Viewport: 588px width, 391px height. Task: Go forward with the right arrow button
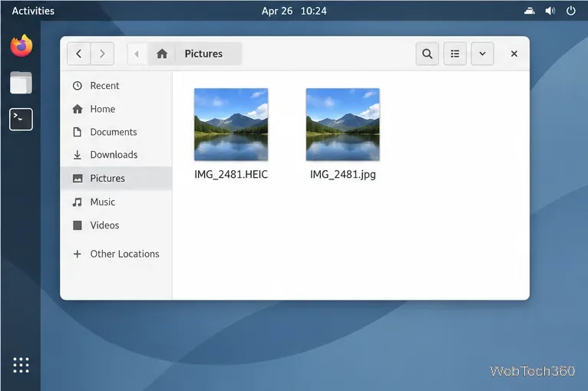click(x=102, y=54)
